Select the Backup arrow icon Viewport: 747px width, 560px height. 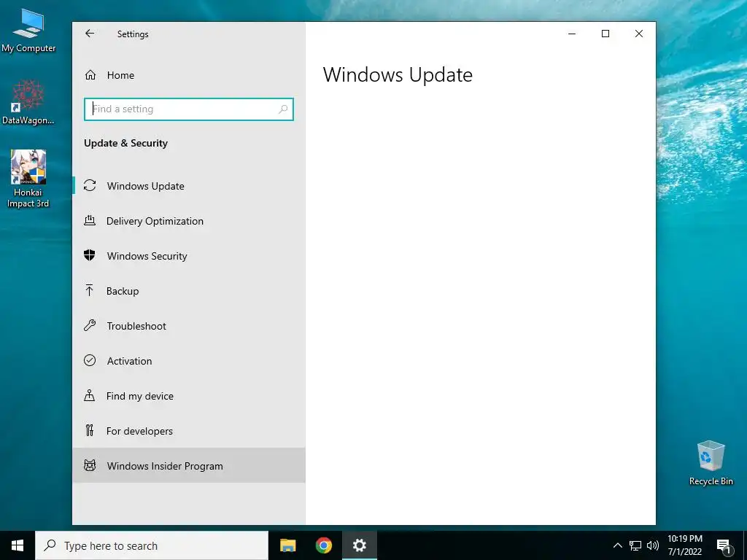coord(90,290)
